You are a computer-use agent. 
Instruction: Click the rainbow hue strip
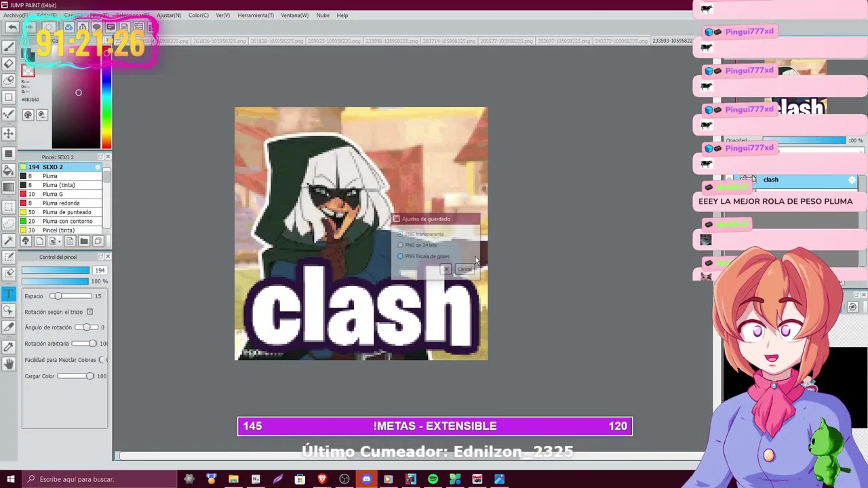106,98
